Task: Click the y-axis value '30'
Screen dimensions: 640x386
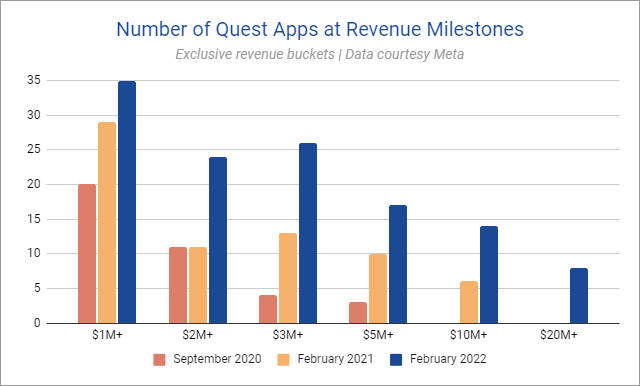Action: click(34, 115)
